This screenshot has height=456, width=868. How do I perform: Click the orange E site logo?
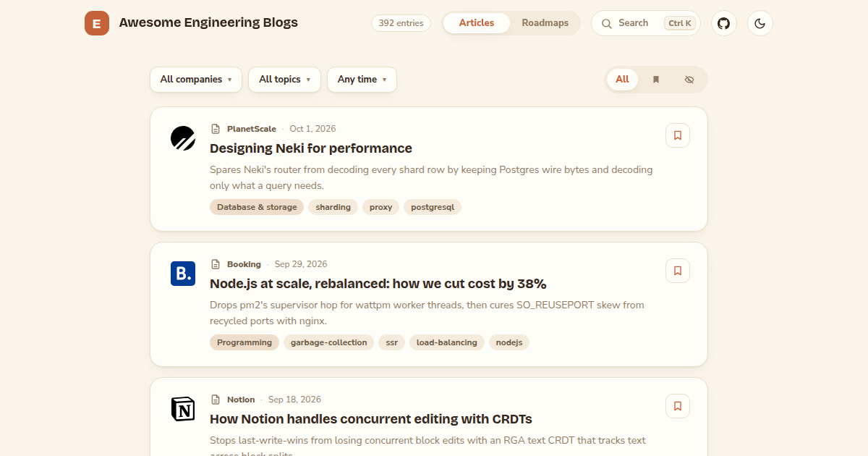[97, 23]
